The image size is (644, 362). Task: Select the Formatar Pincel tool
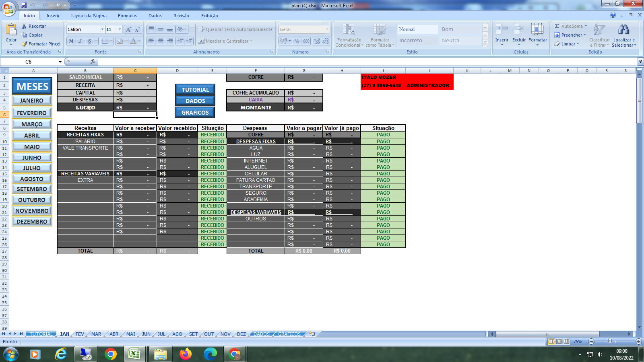coord(41,44)
